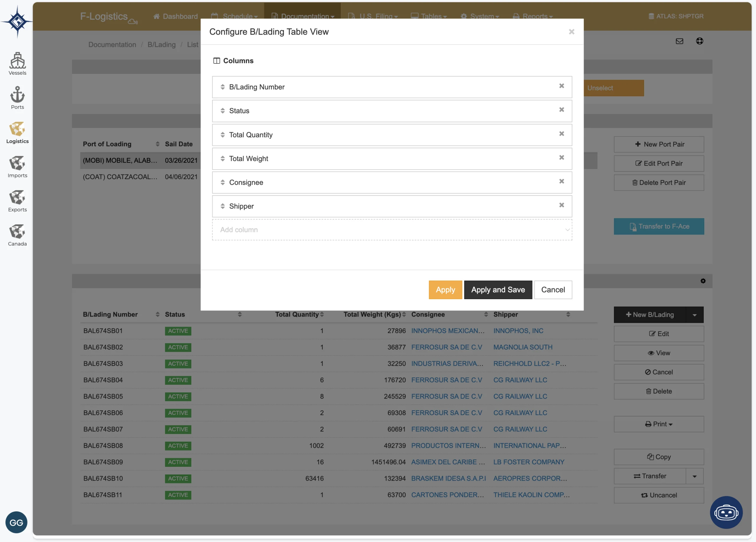Click the Status column reorder handle

coord(222,111)
